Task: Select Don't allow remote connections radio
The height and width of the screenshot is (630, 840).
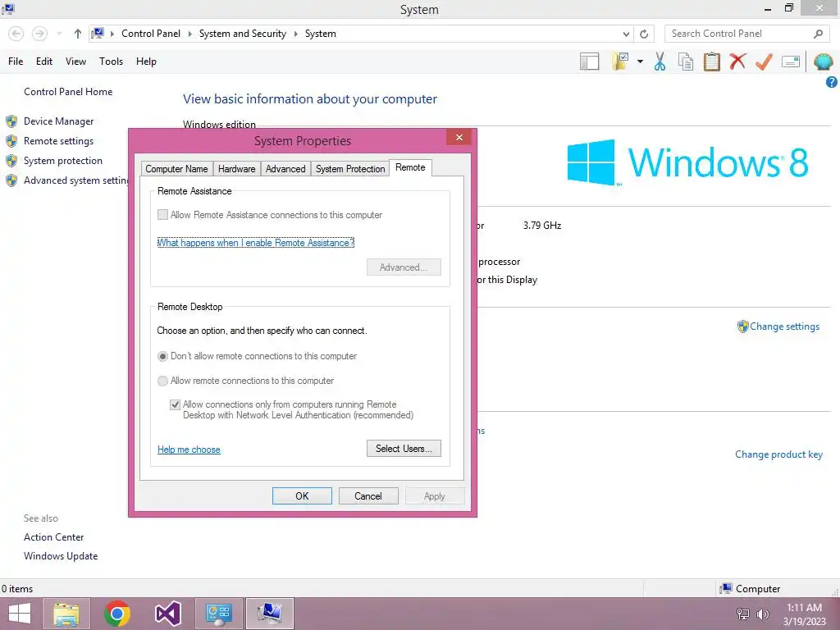Action: pyautogui.click(x=162, y=356)
